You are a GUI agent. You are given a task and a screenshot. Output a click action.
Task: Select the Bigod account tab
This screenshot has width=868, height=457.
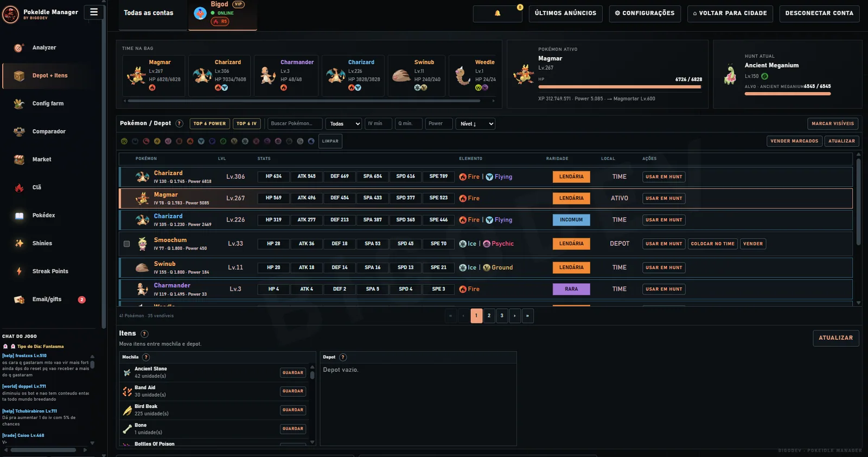coord(222,14)
